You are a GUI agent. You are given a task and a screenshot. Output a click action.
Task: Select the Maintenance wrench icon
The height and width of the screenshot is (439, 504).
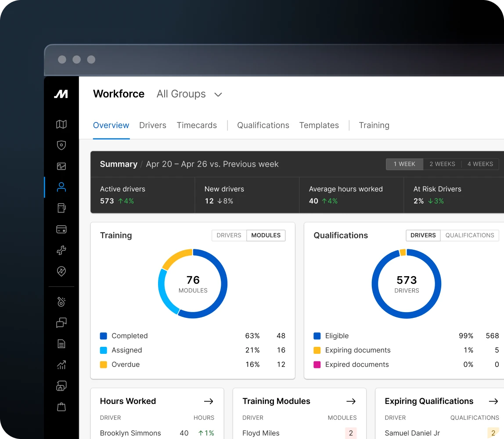coord(61,250)
